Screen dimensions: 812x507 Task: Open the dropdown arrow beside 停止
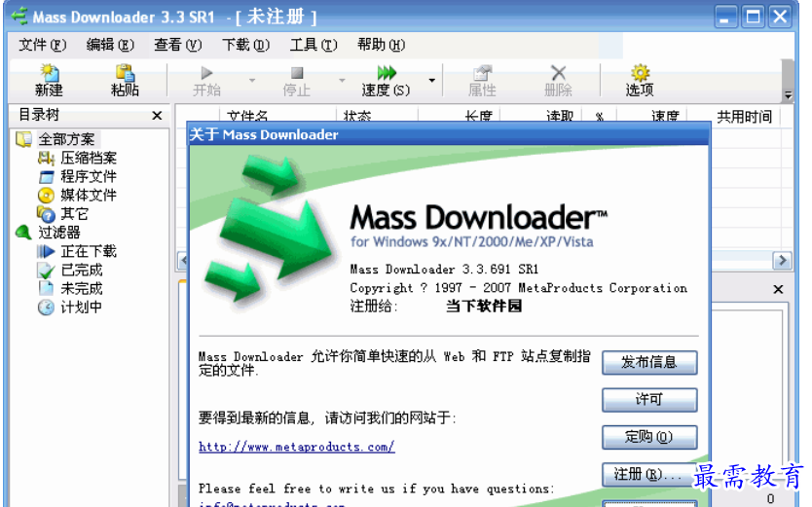tap(342, 80)
